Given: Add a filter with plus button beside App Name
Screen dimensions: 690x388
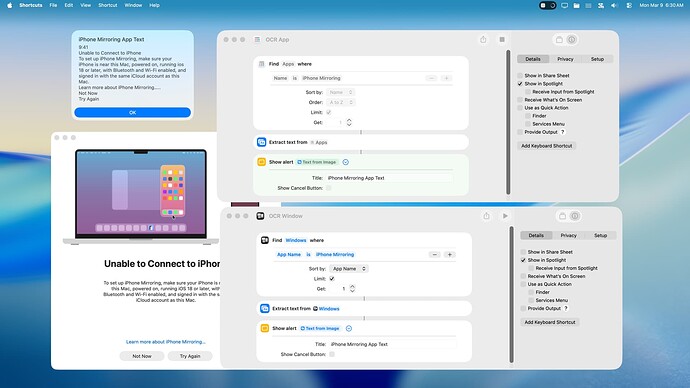Looking at the screenshot, I should tap(449, 255).
